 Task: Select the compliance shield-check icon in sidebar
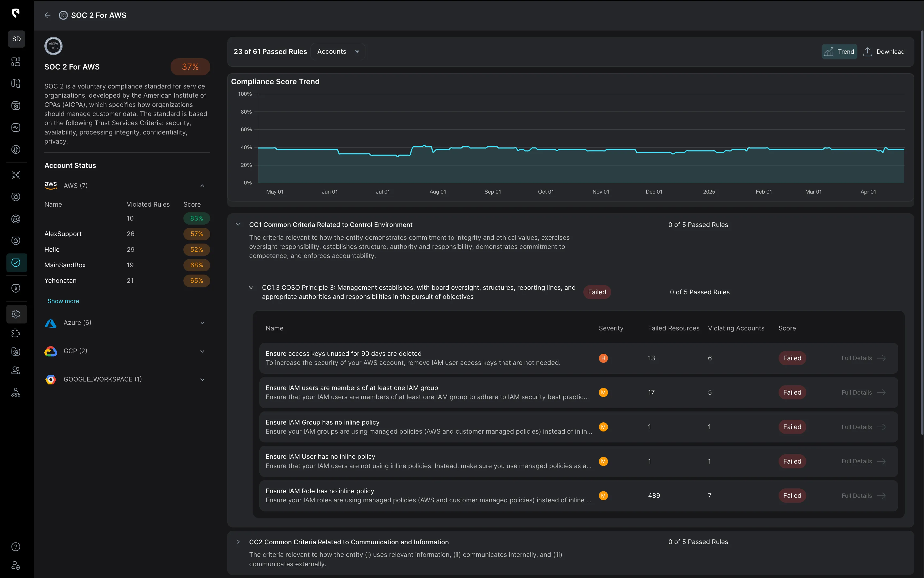16,263
